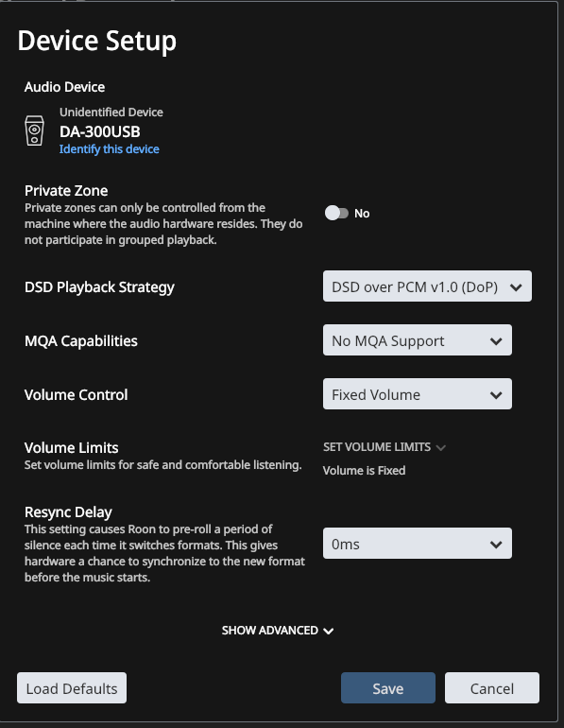564x728 pixels.
Task: Toggle the Private Zone switch
Action: point(336,213)
